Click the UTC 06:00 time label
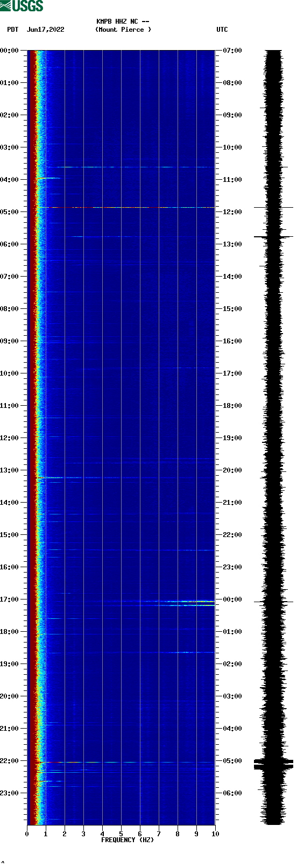297x868 pixels. pos(232,793)
